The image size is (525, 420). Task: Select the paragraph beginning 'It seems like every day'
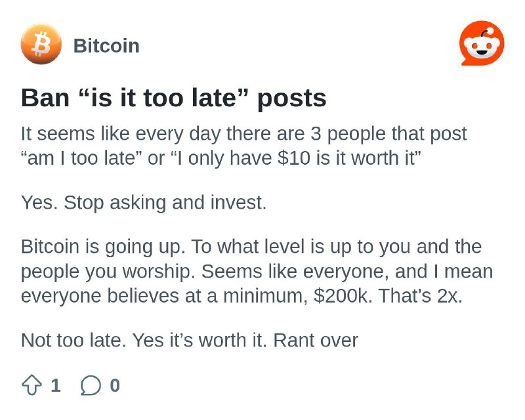coord(243,146)
